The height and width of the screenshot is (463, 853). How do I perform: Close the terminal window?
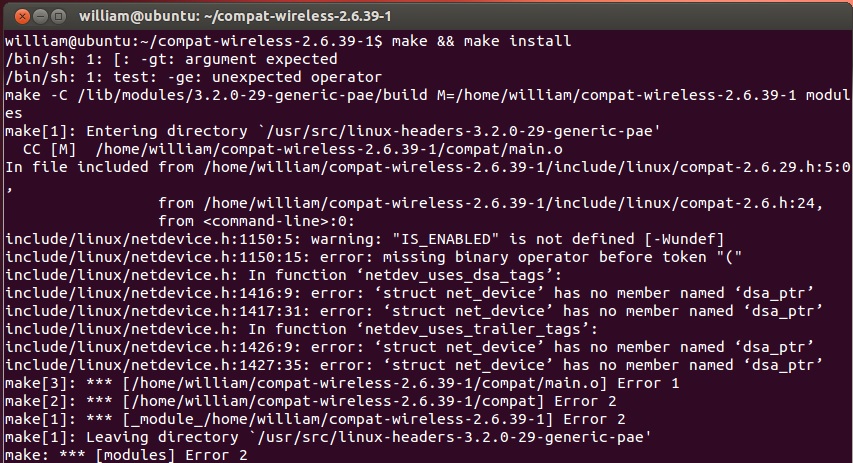coord(22,17)
